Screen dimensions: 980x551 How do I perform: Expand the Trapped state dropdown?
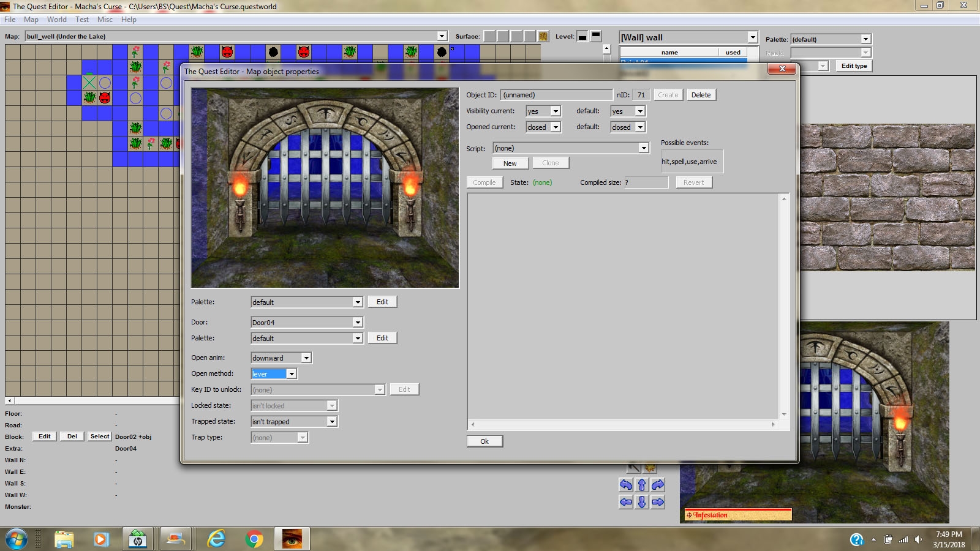point(331,422)
